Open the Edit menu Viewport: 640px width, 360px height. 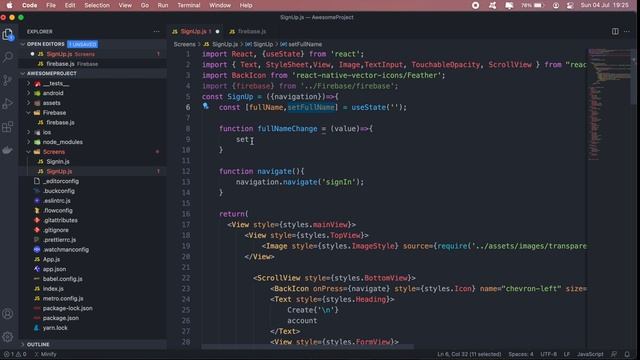pyautogui.click(x=70, y=5)
